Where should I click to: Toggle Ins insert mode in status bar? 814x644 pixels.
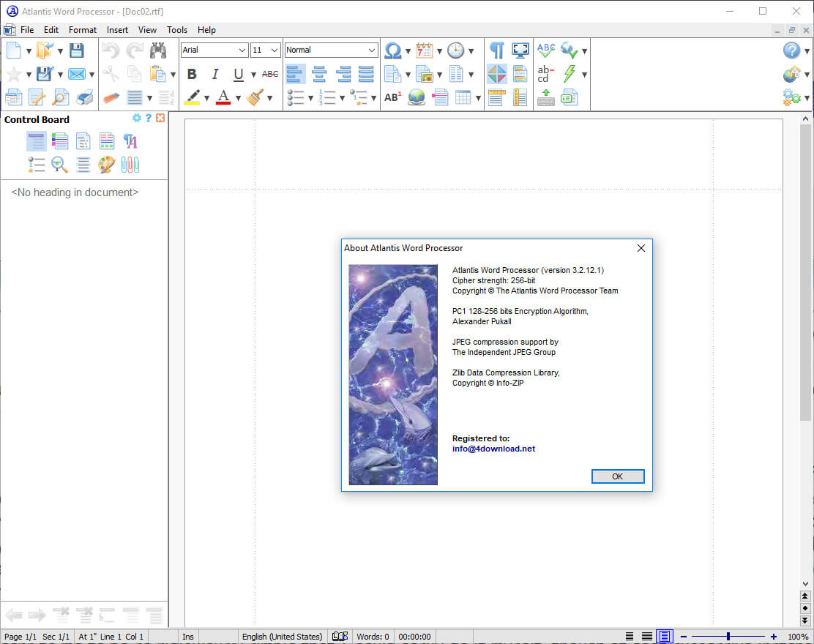(188, 636)
